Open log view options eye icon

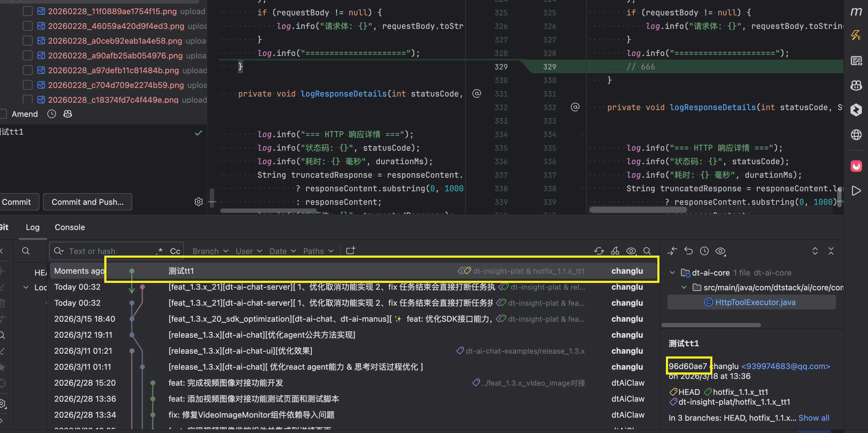coord(631,251)
